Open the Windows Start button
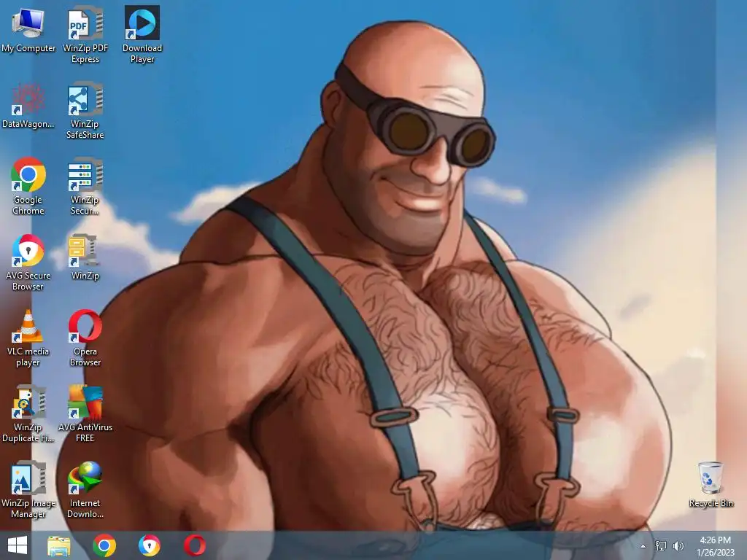747x560 pixels. 18,545
